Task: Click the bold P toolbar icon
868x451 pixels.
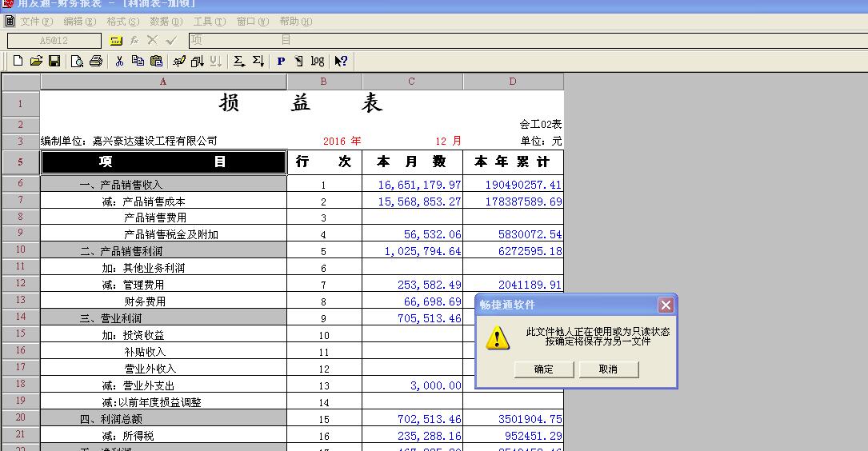Action: [x=282, y=61]
